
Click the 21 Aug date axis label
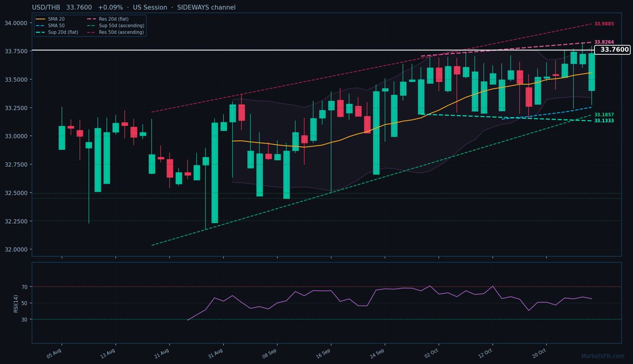[162, 352]
